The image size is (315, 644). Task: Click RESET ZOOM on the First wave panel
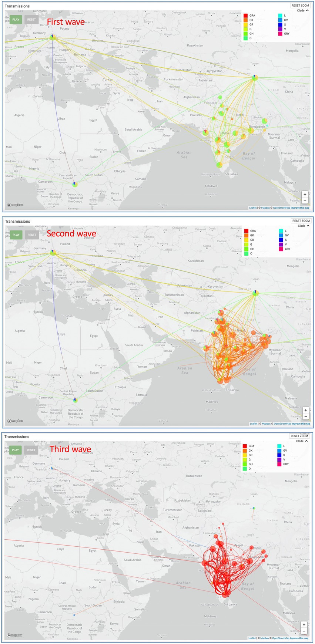300,6
